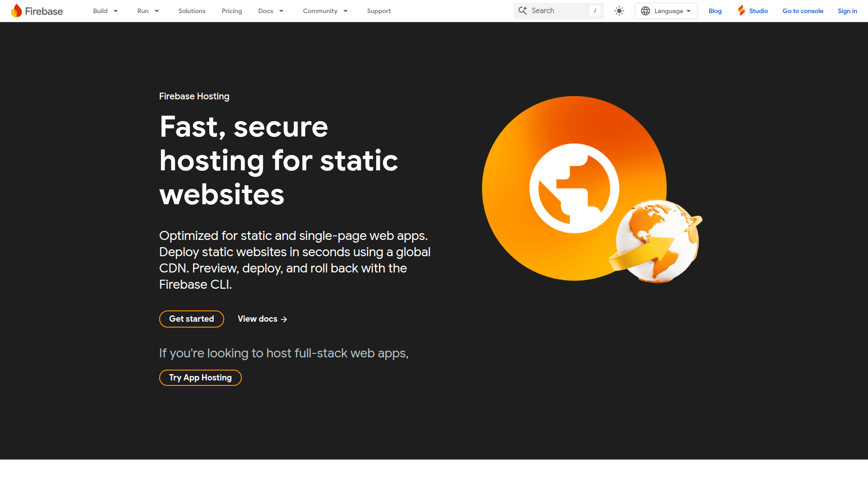Click the 'Fast, secure hosting for static websites' headline
The height and width of the screenshot is (488, 868).
(278, 160)
